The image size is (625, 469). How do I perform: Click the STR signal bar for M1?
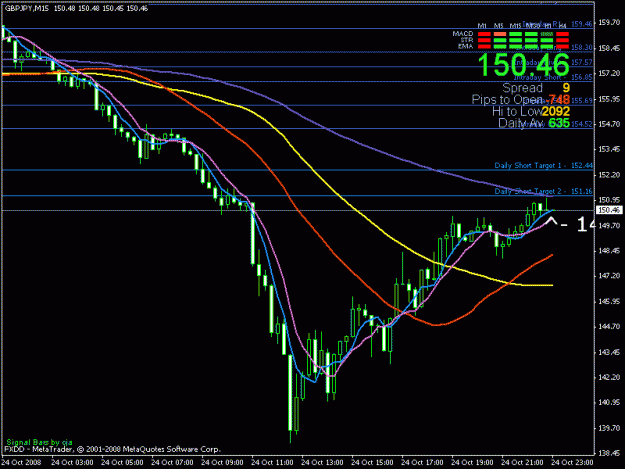pyautogui.click(x=484, y=40)
